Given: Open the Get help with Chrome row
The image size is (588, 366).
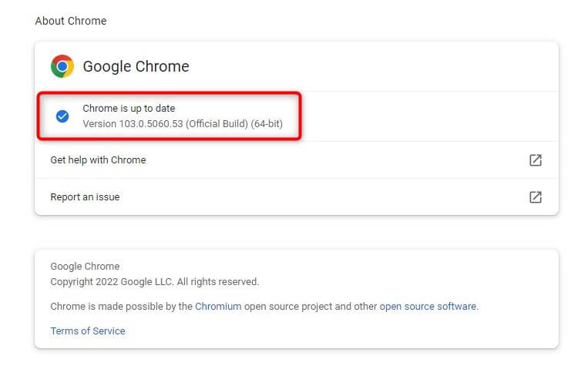Looking at the screenshot, I should tap(98, 160).
